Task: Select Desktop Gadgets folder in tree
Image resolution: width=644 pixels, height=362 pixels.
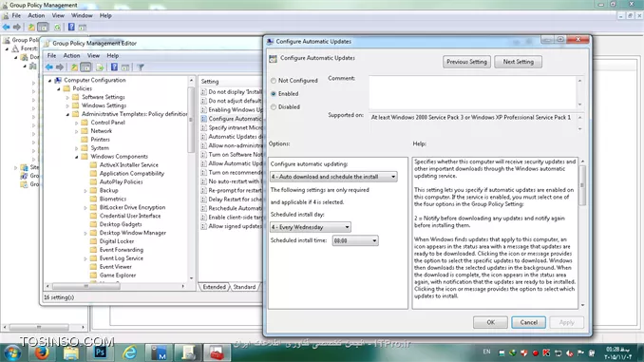Action: click(x=121, y=224)
